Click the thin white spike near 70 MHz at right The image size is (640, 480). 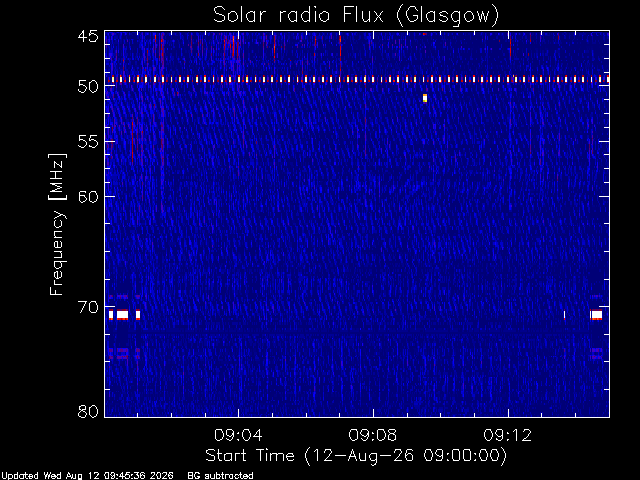[x=564, y=315]
